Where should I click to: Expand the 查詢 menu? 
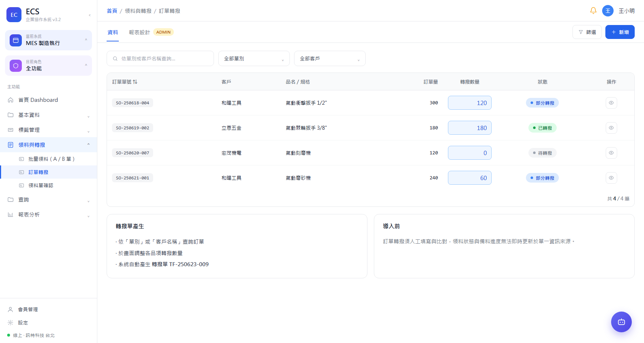pyautogui.click(x=49, y=200)
